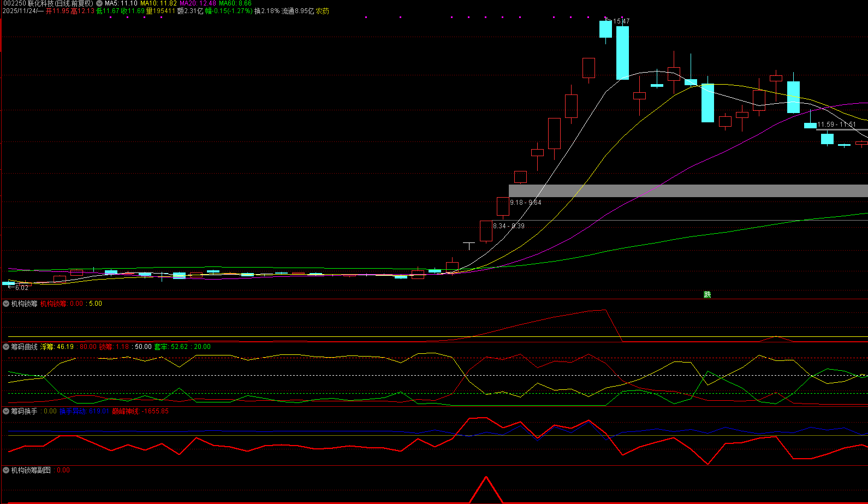This screenshot has height=504, width=868.
Task: Expand the 机构锁筹 indicator panel menu
Action: [x=6, y=304]
